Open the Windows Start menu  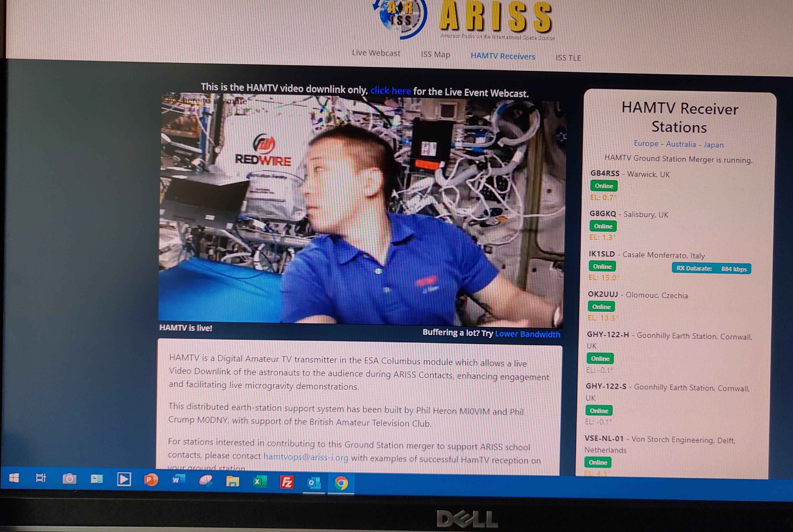point(14,478)
